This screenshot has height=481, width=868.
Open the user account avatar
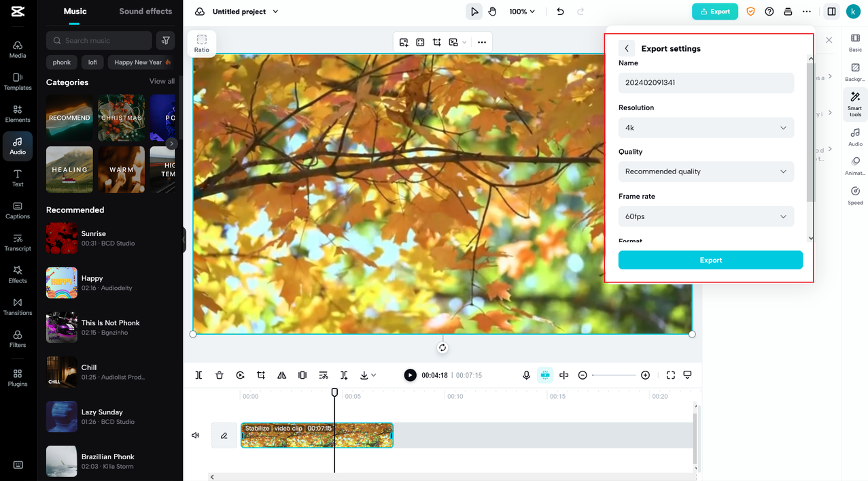coord(853,12)
